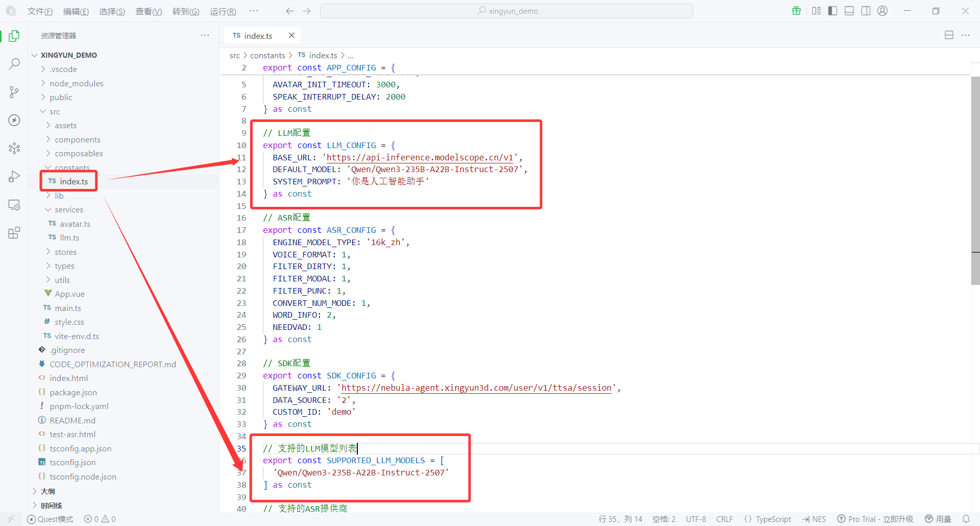The width and height of the screenshot is (980, 526).
Task: Expand the node_modules folder
Action: point(76,83)
